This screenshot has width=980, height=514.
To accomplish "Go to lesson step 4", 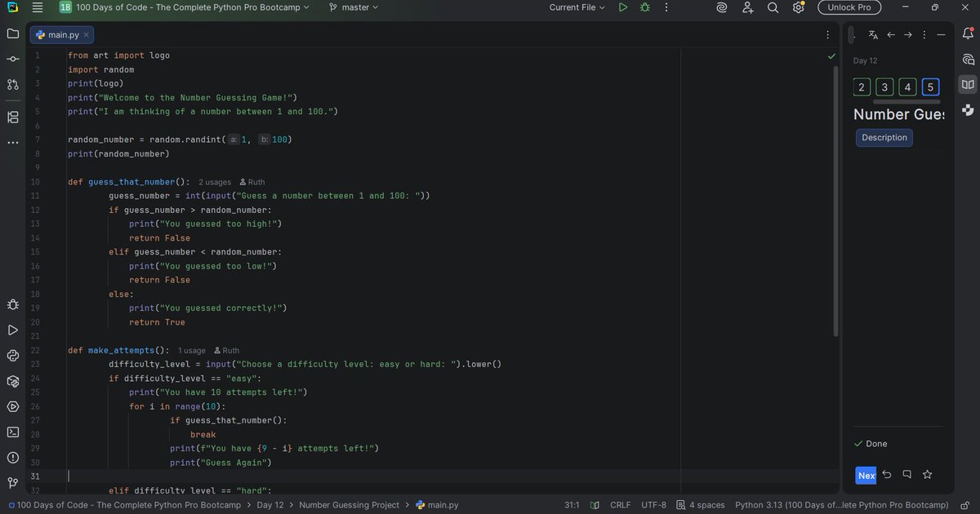I will tap(907, 87).
